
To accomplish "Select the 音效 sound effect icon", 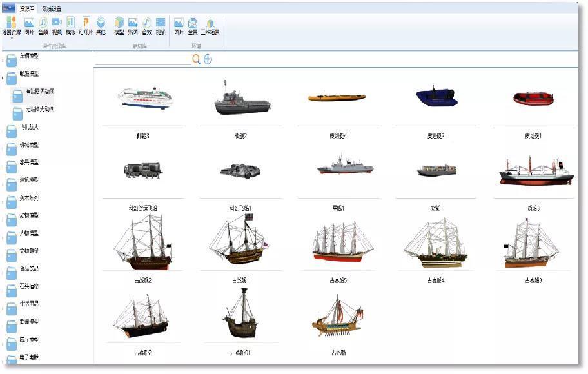I will tap(147, 23).
